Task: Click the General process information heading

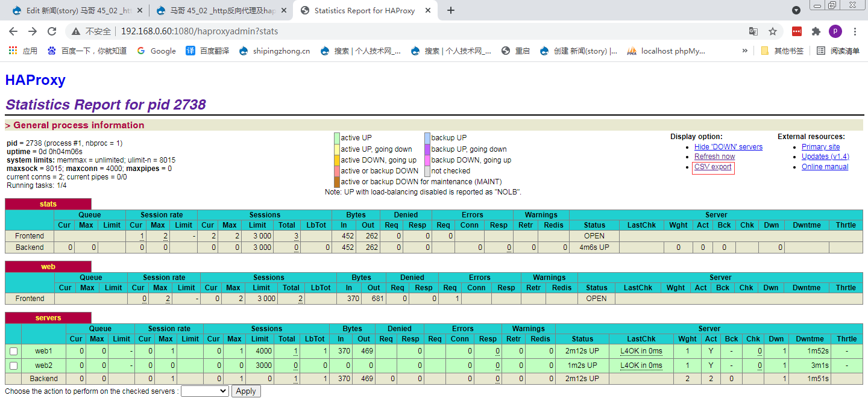Action: tap(79, 125)
